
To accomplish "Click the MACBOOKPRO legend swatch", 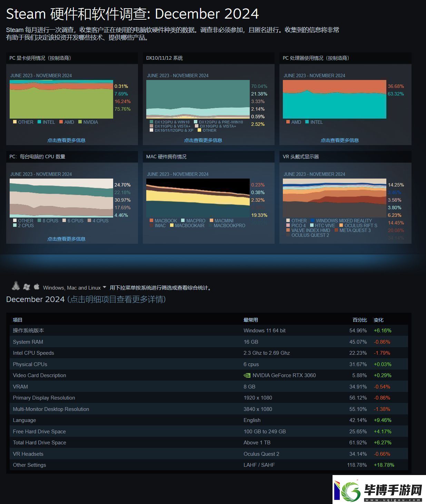I will 210,225.
